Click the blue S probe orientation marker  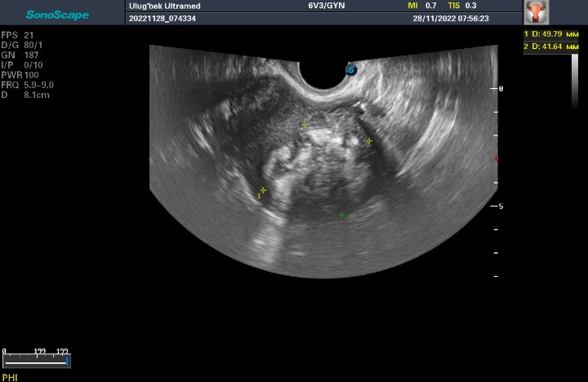coord(352,70)
